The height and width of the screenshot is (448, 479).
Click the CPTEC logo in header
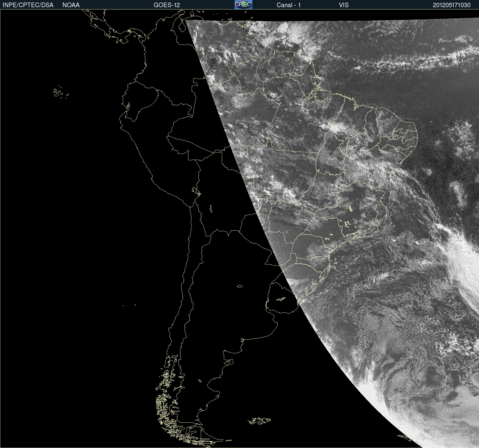tap(243, 5)
